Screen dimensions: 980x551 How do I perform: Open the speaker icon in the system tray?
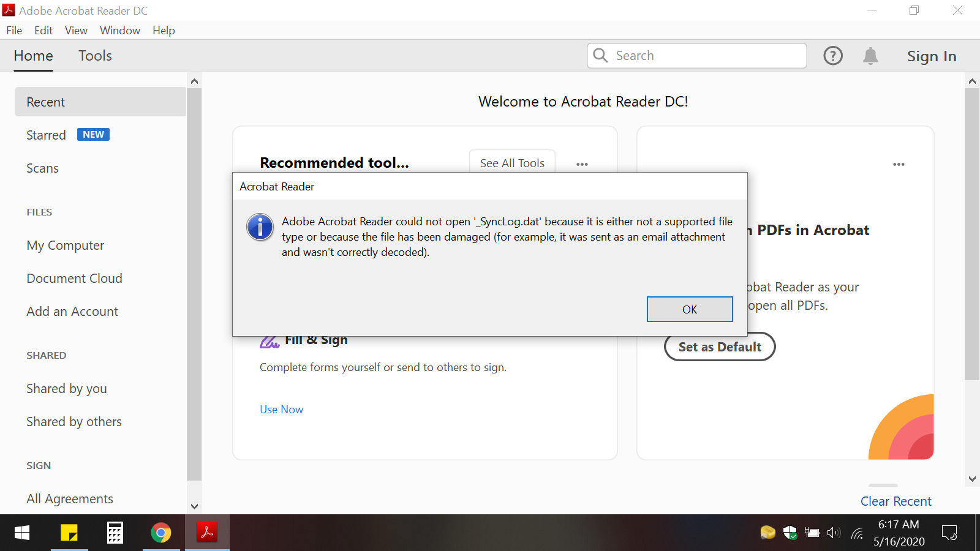834,533
